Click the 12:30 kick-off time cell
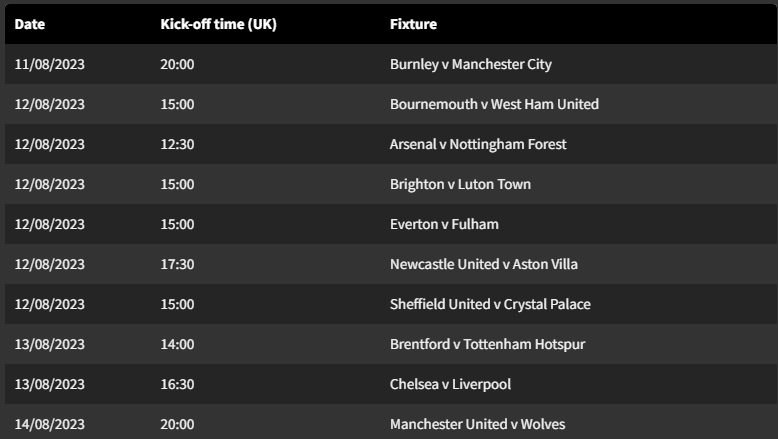 click(x=177, y=145)
